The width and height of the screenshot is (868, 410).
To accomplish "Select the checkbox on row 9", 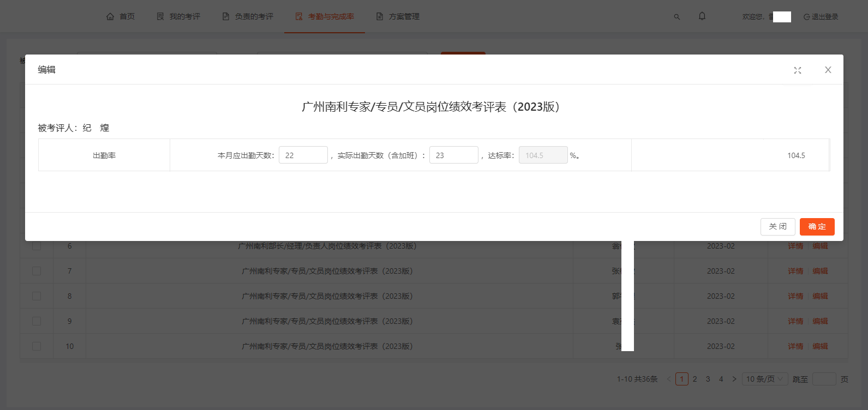I will 37,321.
